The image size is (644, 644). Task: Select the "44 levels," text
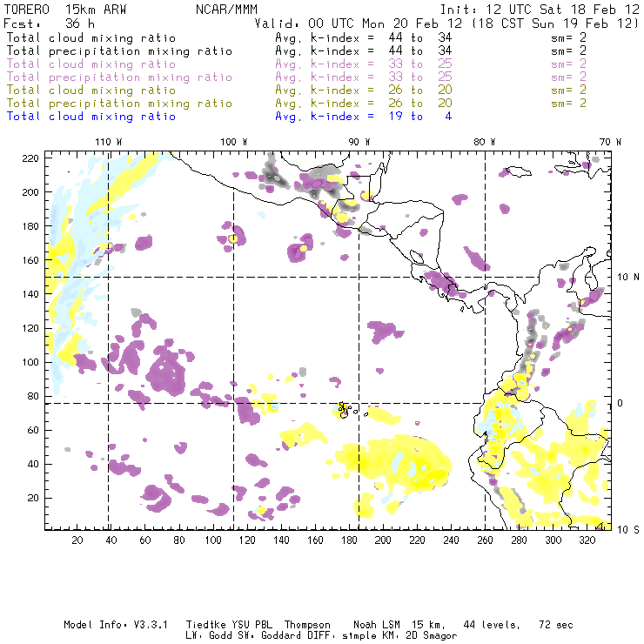point(492,625)
